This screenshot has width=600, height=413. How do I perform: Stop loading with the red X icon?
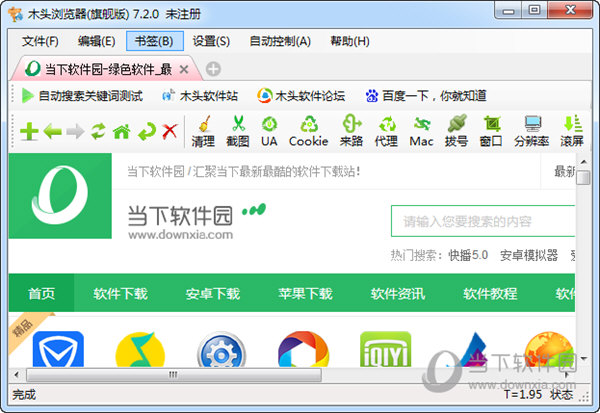click(x=170, y=131)
